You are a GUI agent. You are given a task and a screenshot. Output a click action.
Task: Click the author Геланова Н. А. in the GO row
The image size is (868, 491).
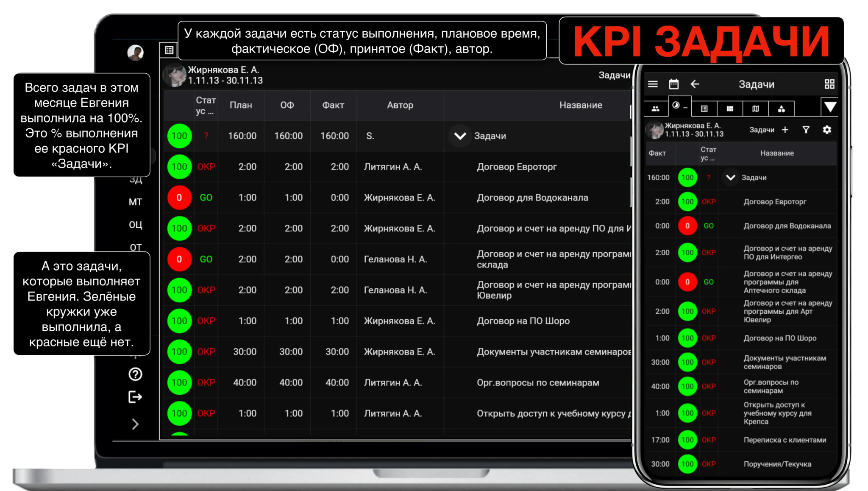(x=395, y=259)
